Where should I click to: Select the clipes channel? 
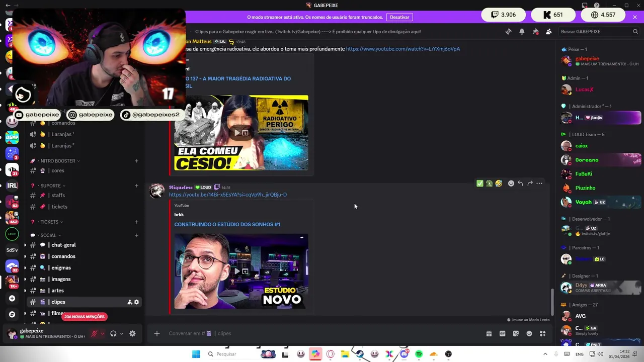[x=83, y=302]
